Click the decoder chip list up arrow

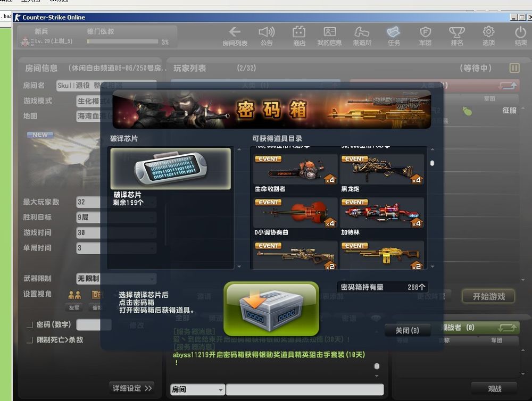239,149
